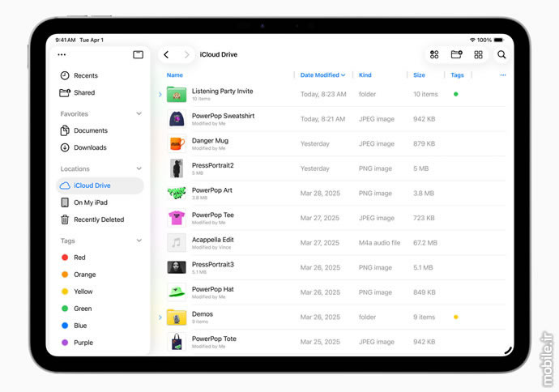Open PressPortrait3 thumbnail
Viewport: 559px width, 392px height.
(177, 267)
